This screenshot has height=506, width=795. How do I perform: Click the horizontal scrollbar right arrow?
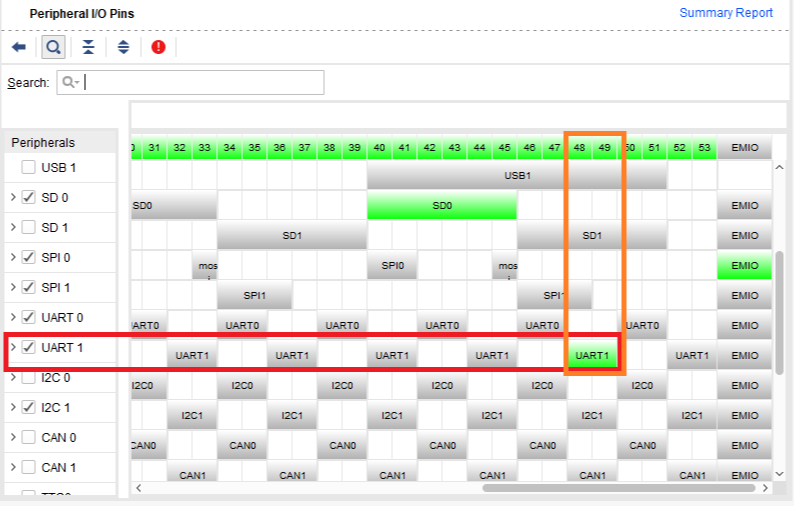point(765,488)
